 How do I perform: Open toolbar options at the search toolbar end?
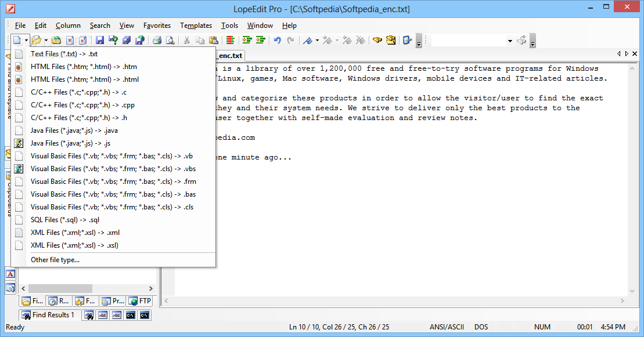pos(533,41)
